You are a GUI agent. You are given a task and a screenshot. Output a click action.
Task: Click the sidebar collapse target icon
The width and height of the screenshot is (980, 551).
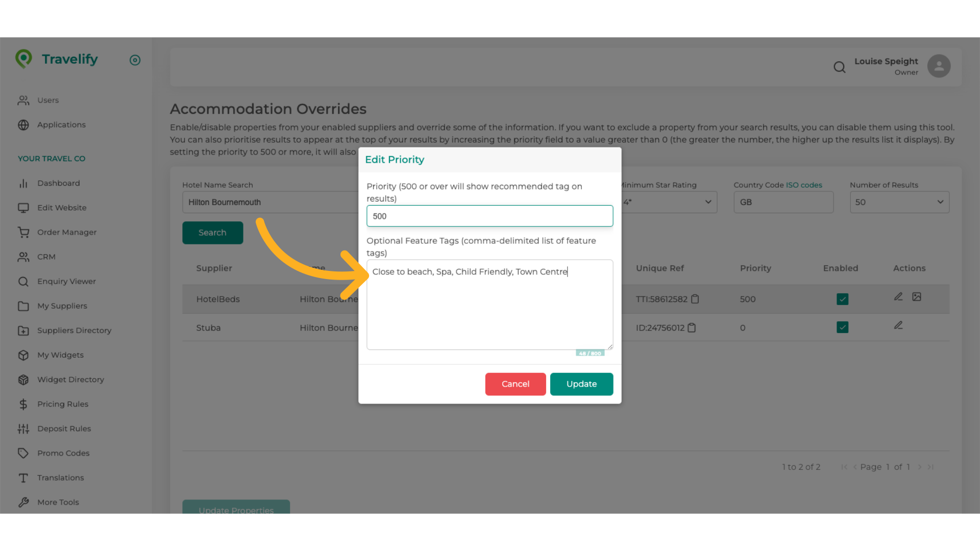point(135,60)
